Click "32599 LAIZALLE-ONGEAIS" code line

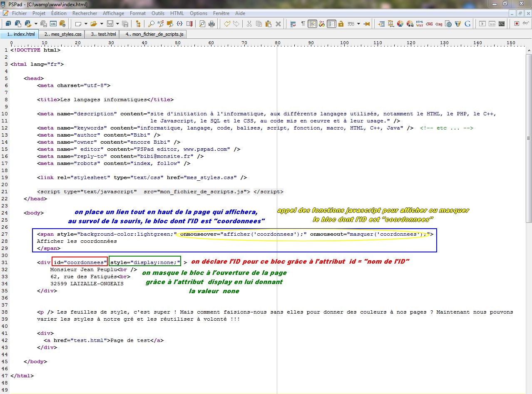87,284
